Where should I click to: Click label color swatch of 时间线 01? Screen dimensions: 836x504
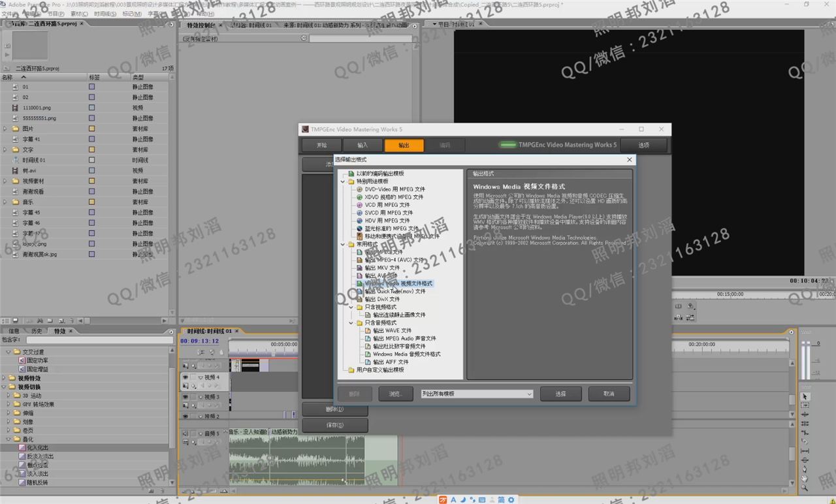(91, 160)
